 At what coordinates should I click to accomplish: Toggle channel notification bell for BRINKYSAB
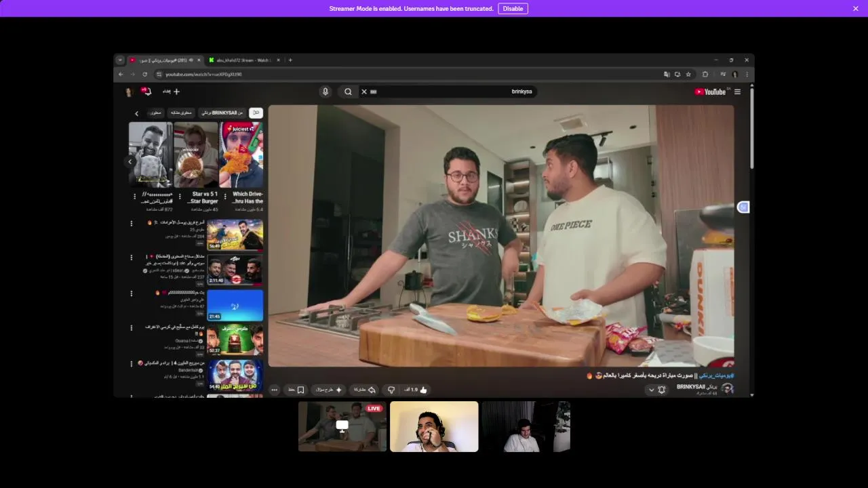pos(656,390)
